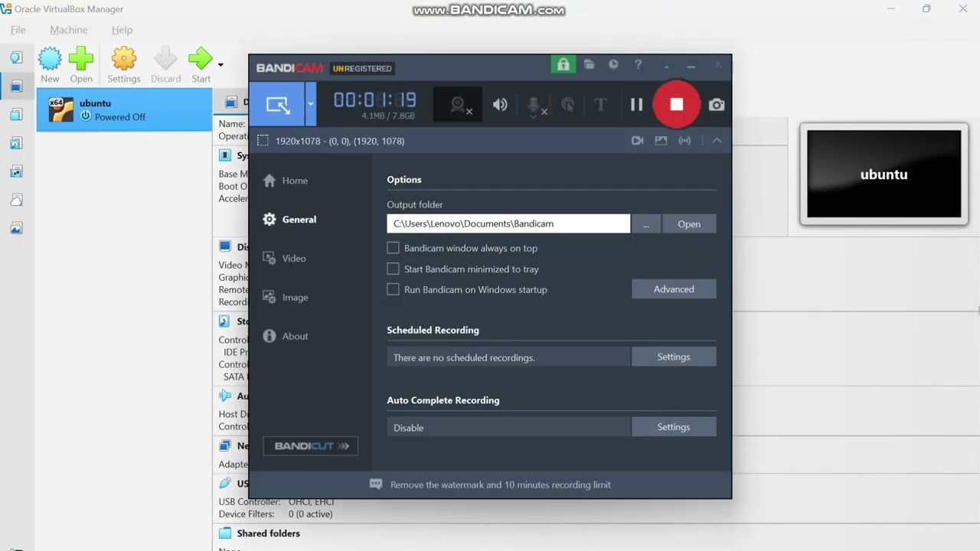The height and width of the screenshot is (551, 980).
Task: Stop recording with red stop button
Action: (x=677, y=104)
